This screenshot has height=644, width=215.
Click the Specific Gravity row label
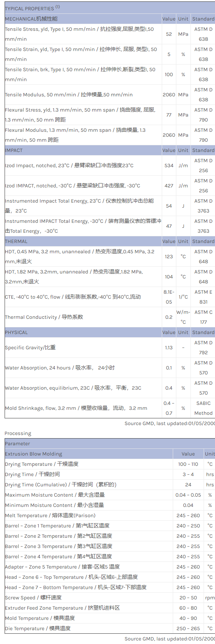click(30, 348)
